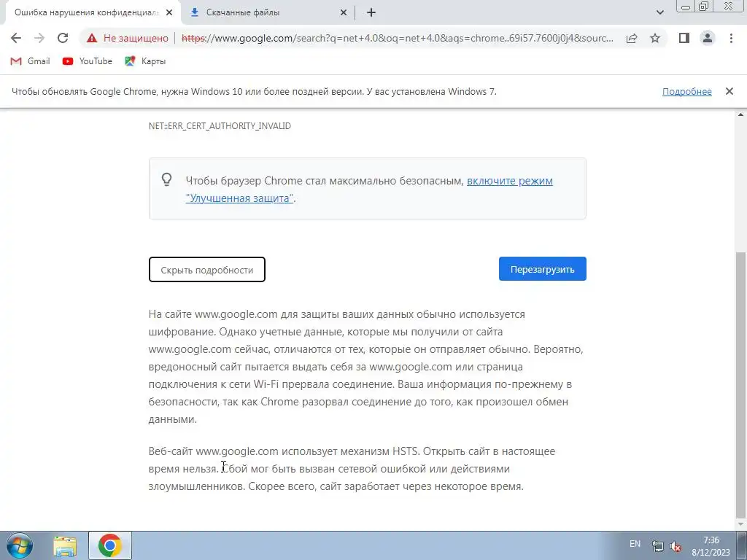Open the 'Не защищено' site security warning
Screen dimensions: 747x560
pyautogui.click(x=127, y=38)
